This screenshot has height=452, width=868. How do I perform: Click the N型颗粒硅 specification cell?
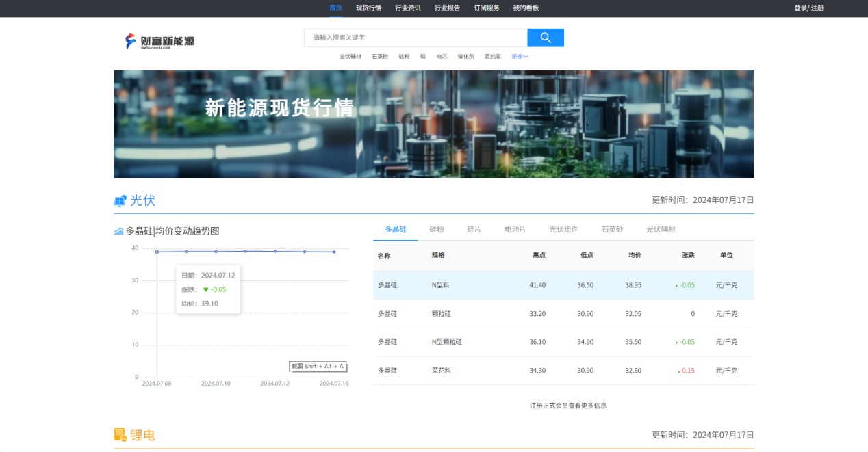(x=447, y=342)
